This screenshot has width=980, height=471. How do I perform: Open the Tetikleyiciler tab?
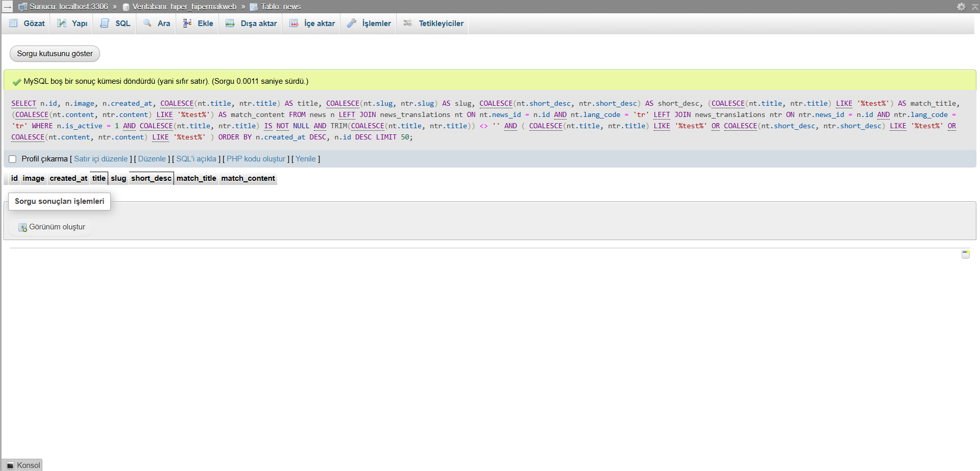[434, 23]
